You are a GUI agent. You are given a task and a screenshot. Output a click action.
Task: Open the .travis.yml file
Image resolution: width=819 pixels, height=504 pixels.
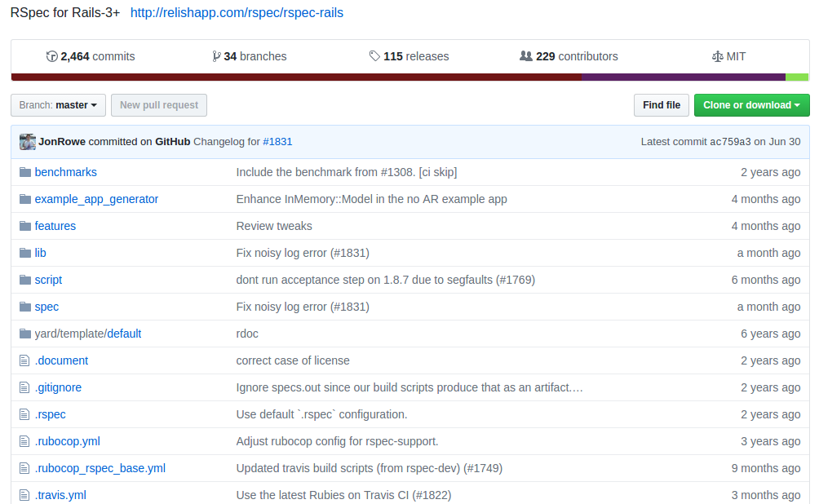(x=60, y=495)
